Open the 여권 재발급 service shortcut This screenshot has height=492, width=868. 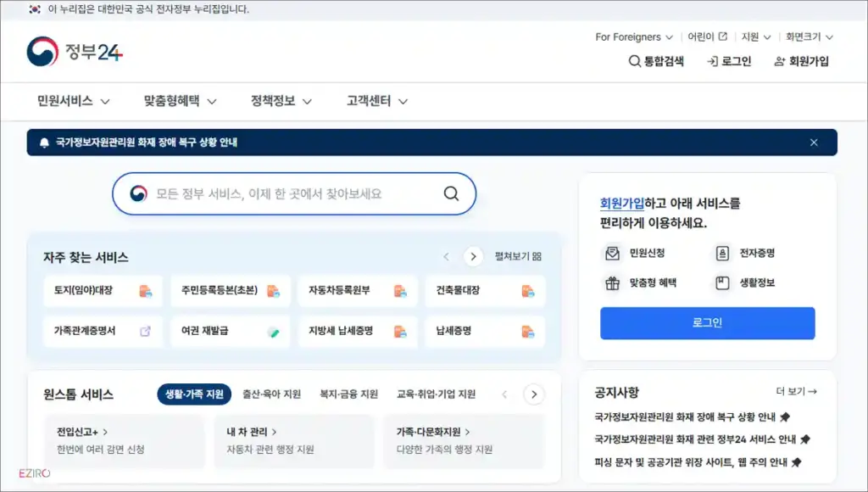(230, 332)
